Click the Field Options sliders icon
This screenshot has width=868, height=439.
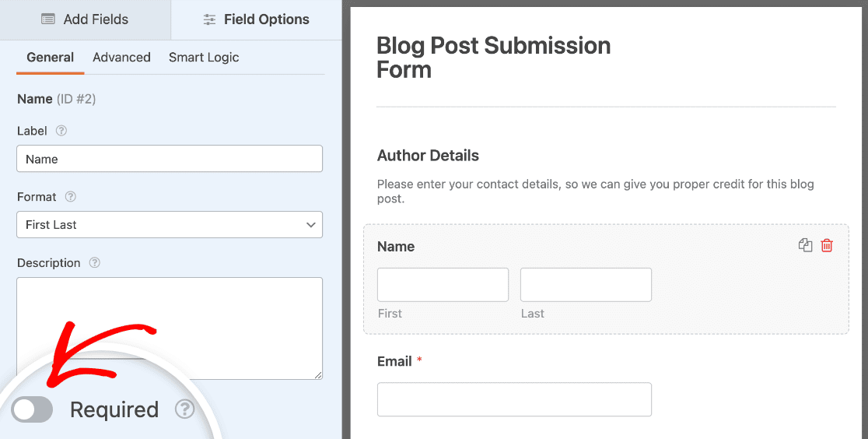pos(209,19)
